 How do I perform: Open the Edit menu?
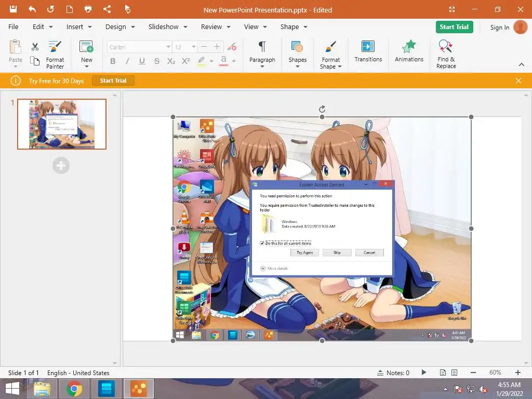43,27
